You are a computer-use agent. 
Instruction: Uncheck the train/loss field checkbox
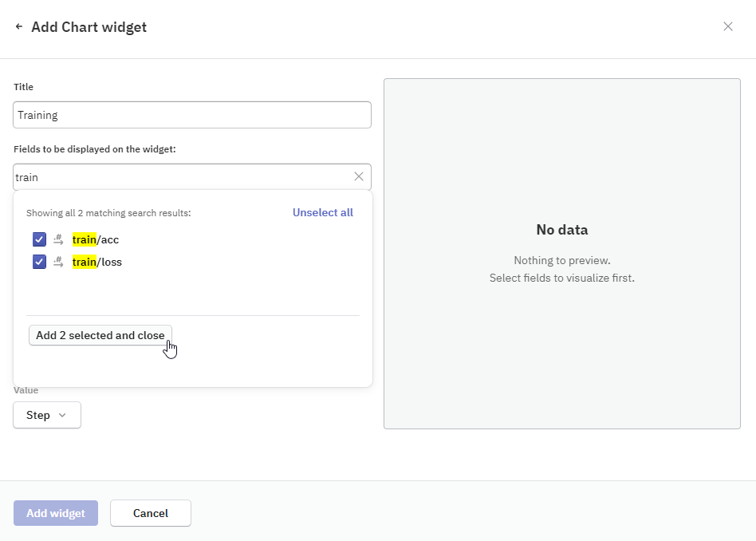[x=39, y=262]
